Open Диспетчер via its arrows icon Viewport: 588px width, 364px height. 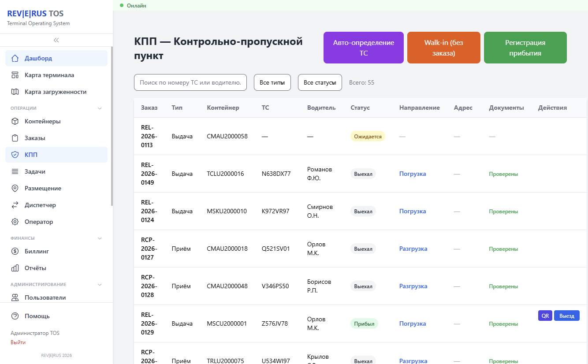[x=15, y=205]
